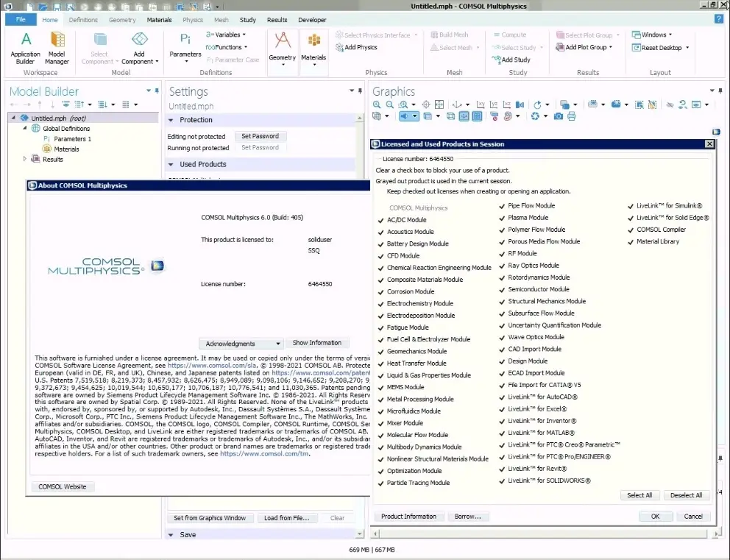Select the Untitled.mph root node
This screenshot has height=560, width=730.
pos(58,118)
